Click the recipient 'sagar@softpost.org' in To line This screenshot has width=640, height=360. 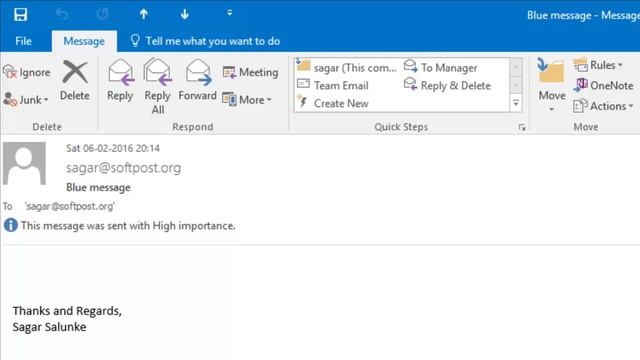tap(69, 207)
